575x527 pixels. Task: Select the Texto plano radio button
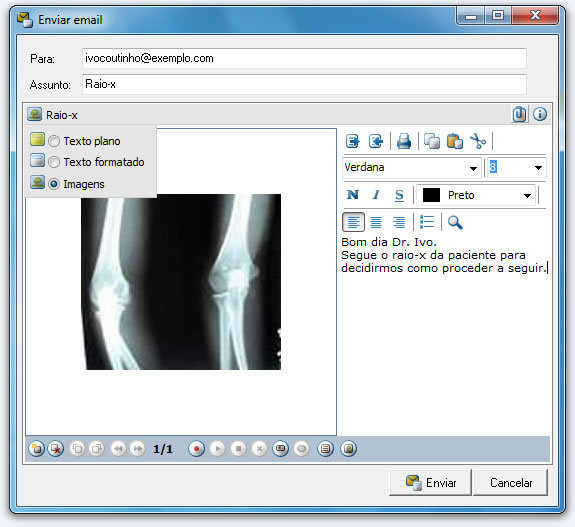click(54, 141)
